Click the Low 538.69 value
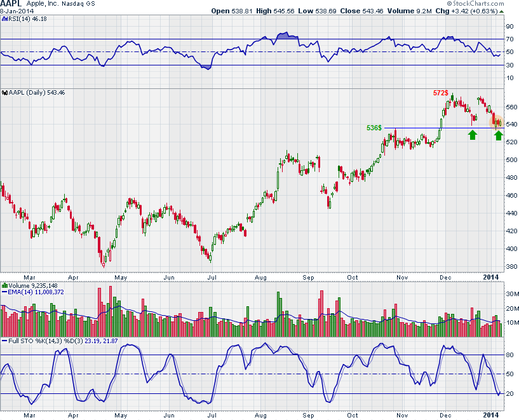519x420 pixels. tap(317, 11)
